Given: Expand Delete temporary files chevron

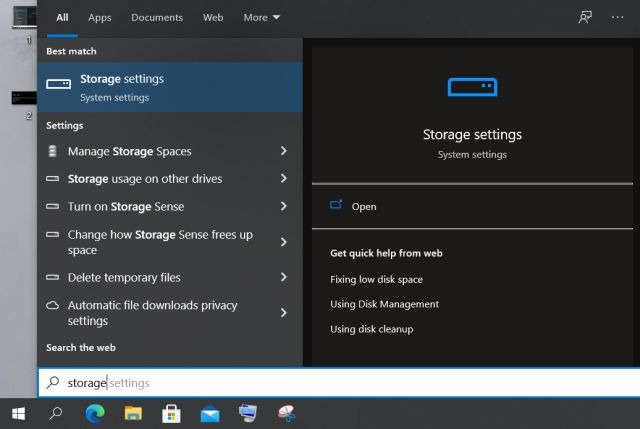Looking at the screenshot, I should pyautogui.click(x=284, y=277).
